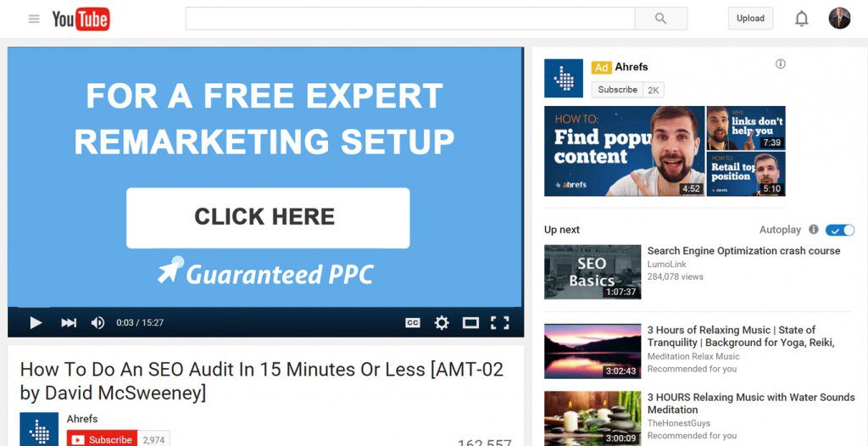This screenshot has width=868, height=446.
Task: Open the SEO Basics video thumbnail
Action: click(593, 272)
